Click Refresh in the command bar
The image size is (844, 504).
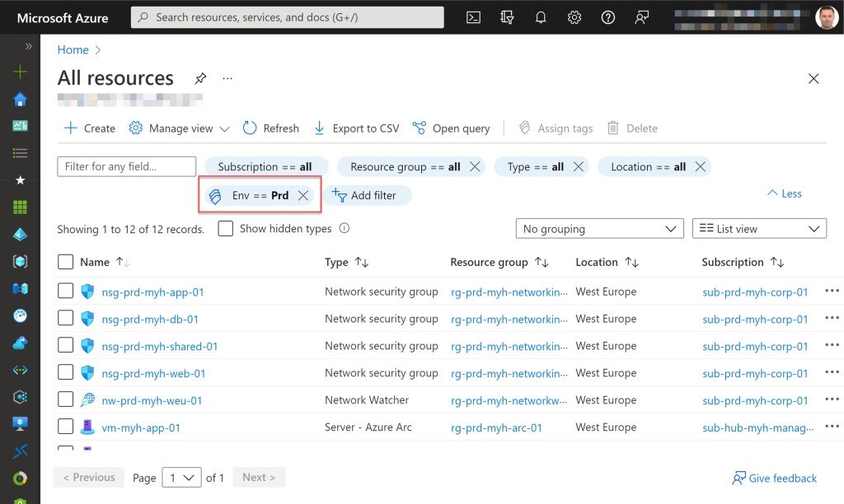[271, 128]
